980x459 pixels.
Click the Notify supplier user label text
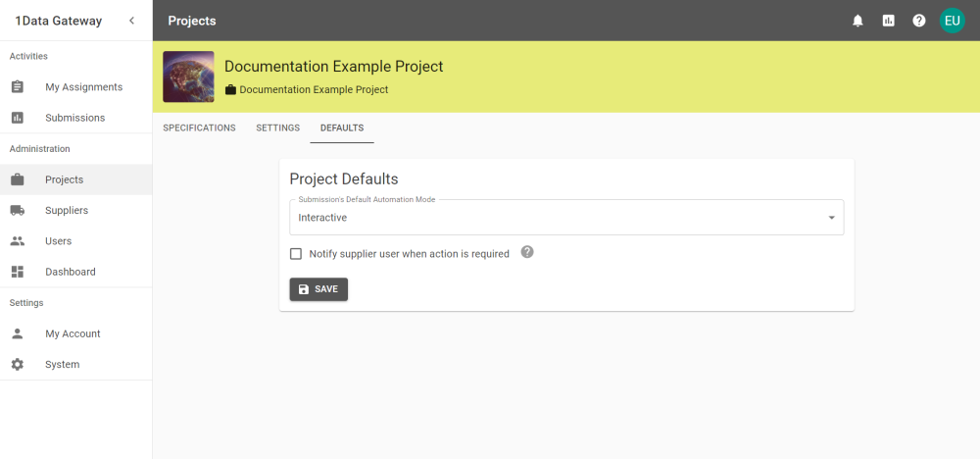tap(410, 254)
